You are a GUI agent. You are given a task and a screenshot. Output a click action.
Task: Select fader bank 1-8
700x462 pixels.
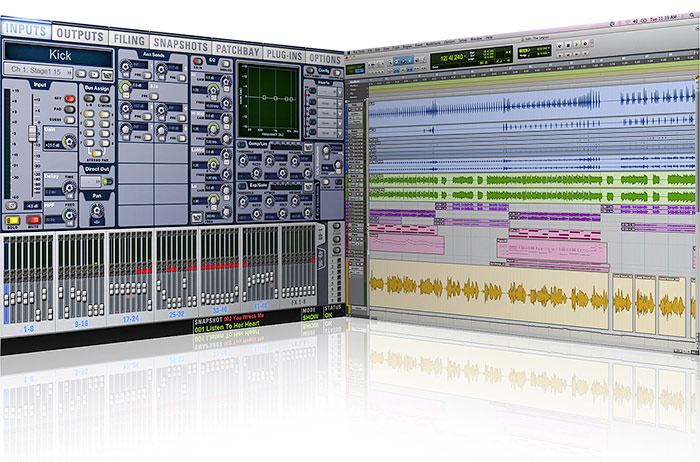pyautogui.click(x=28, y=329)
